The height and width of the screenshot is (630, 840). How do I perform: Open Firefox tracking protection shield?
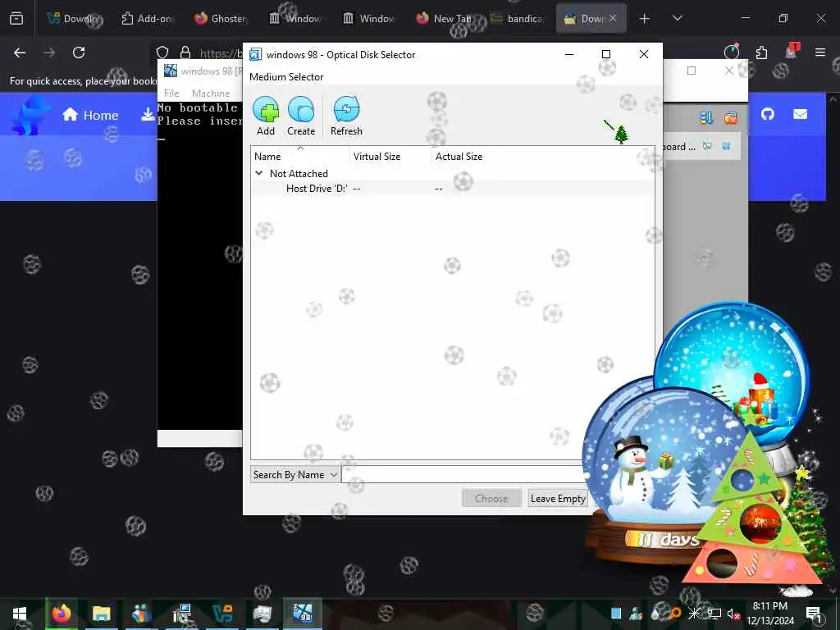pos(162,52)
